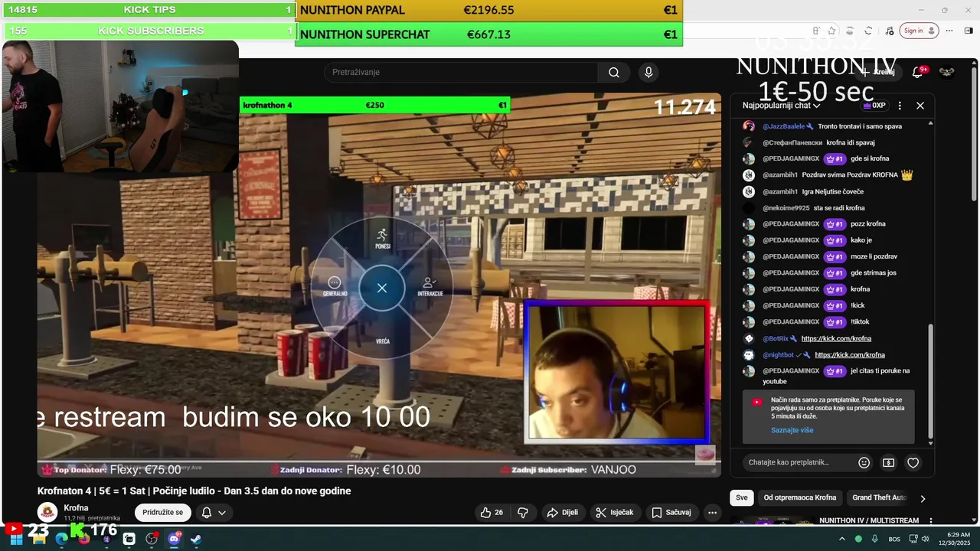980x551 pixels.
Task: Expand notification preferences chevron beside bell
Action: click(x=222, y=513)
